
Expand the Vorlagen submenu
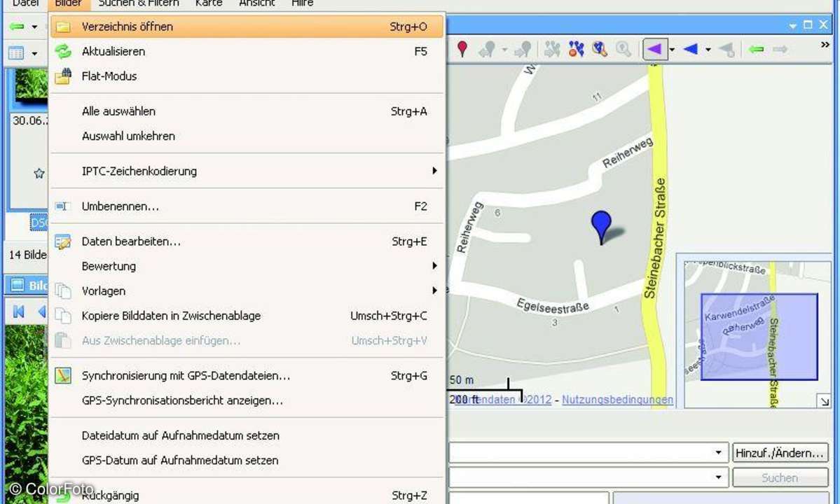coord(434,290)
